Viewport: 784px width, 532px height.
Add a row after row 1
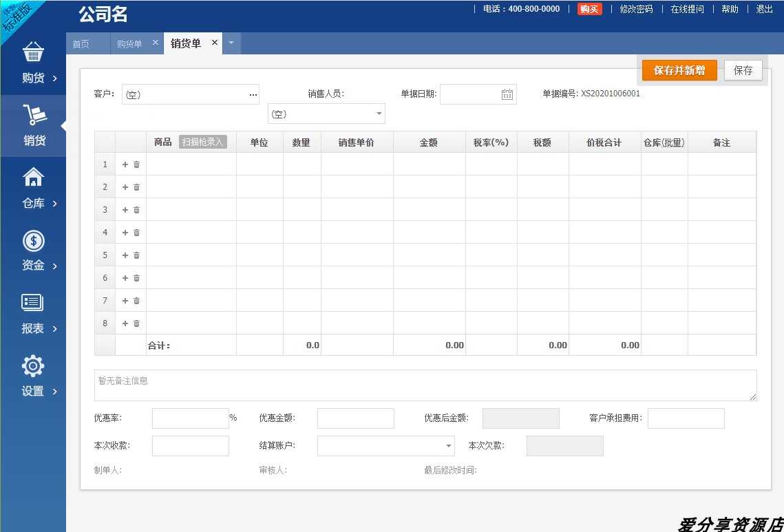coord(125,164)
